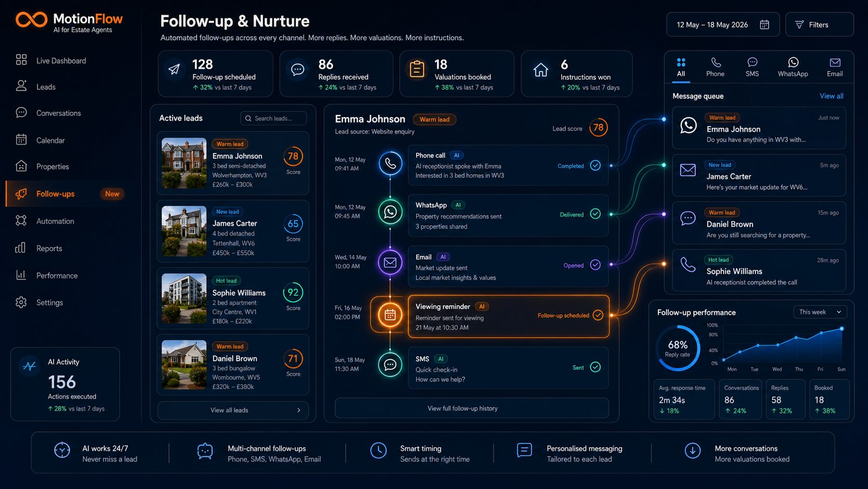This screenshot has width=868, height=489.
Task: Click Emma Johnson lead score 78 badge in header
Action: click(x=598, y=127)
